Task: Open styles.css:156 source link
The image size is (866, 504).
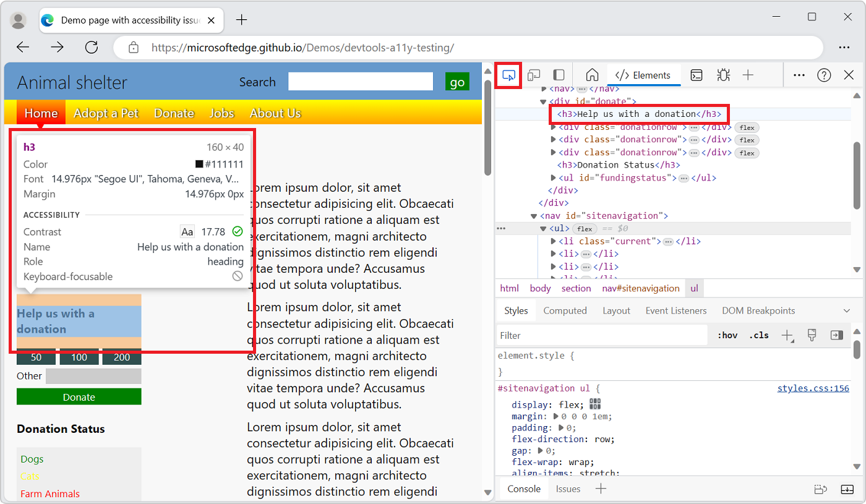Action: click(x=813, y=388)
